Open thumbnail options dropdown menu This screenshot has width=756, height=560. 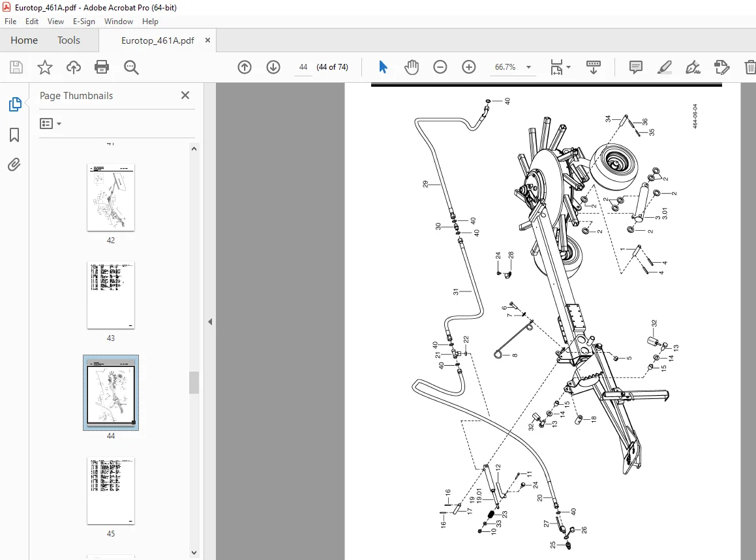click(x=51, y=124)
